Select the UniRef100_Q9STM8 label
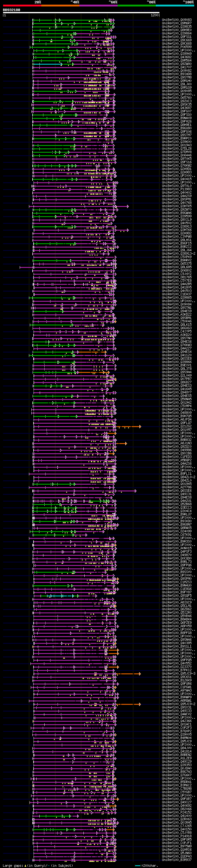 pyautogui.click(x=177, y=78)
